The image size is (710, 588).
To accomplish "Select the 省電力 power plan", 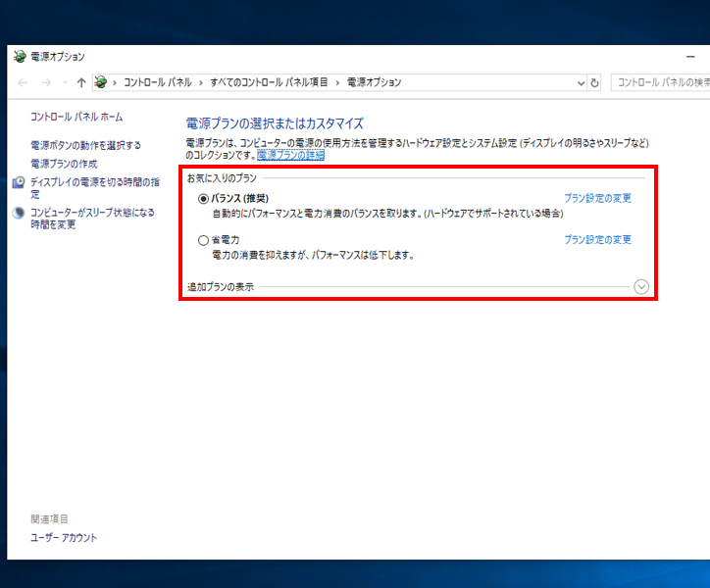I will (x=204, y=240).
